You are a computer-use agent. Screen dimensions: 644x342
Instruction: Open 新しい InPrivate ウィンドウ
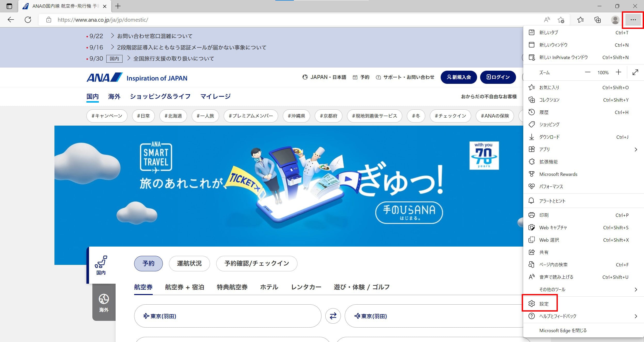pos(584,57)
